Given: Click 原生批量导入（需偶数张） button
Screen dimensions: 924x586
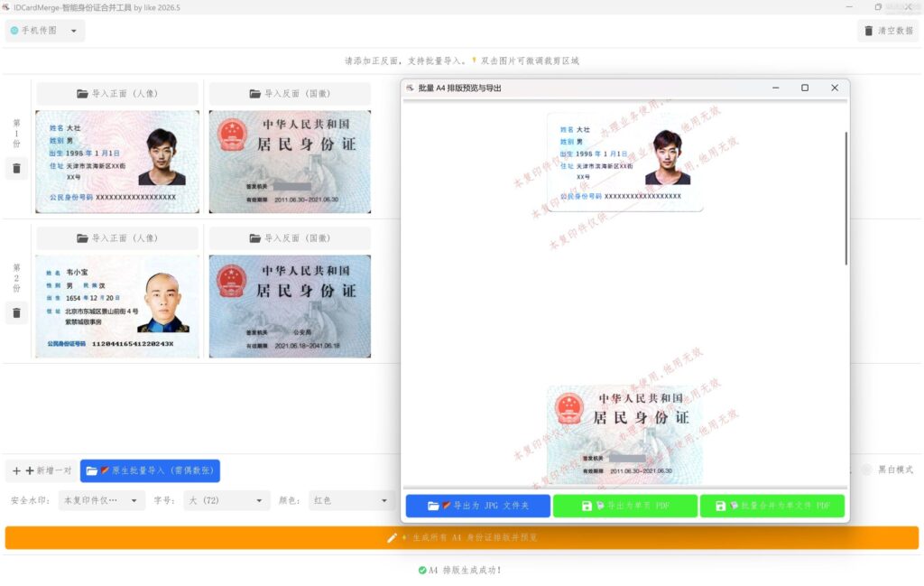Looking at the screenshot, I should pos(150,470).
